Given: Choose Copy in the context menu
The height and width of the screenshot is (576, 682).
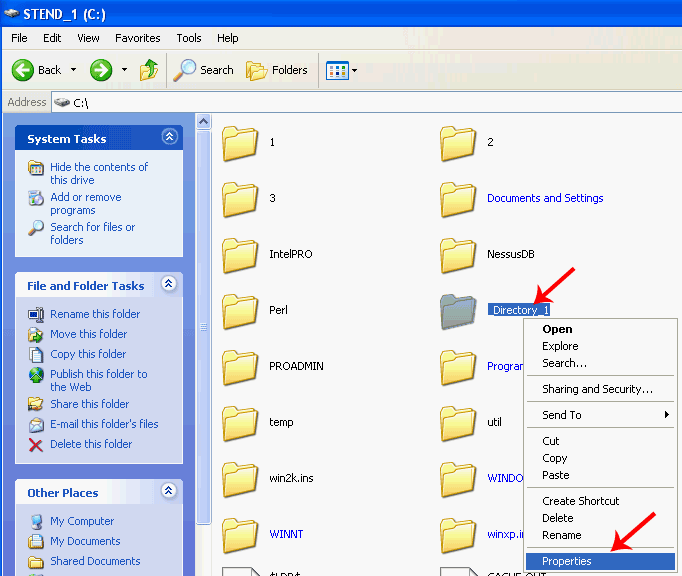Looking at the screenshot, I should [x=600, y=458].
